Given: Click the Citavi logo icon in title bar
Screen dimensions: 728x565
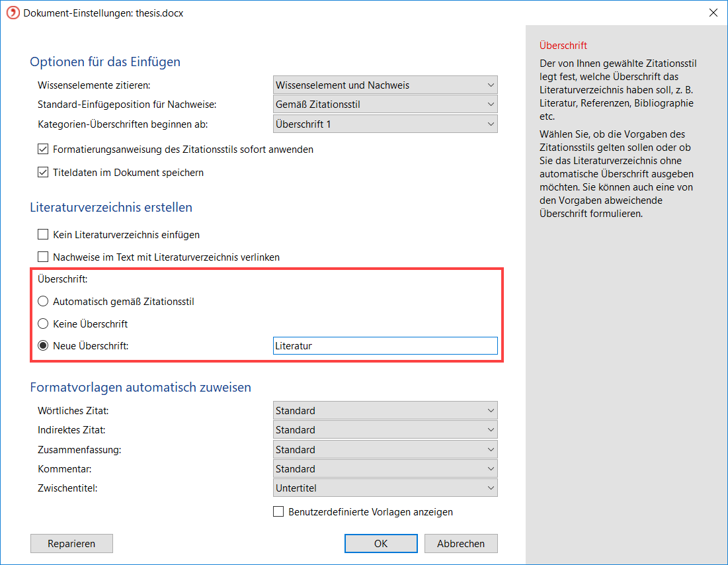Looking at the screenshot, I should [x=13, y=13].
